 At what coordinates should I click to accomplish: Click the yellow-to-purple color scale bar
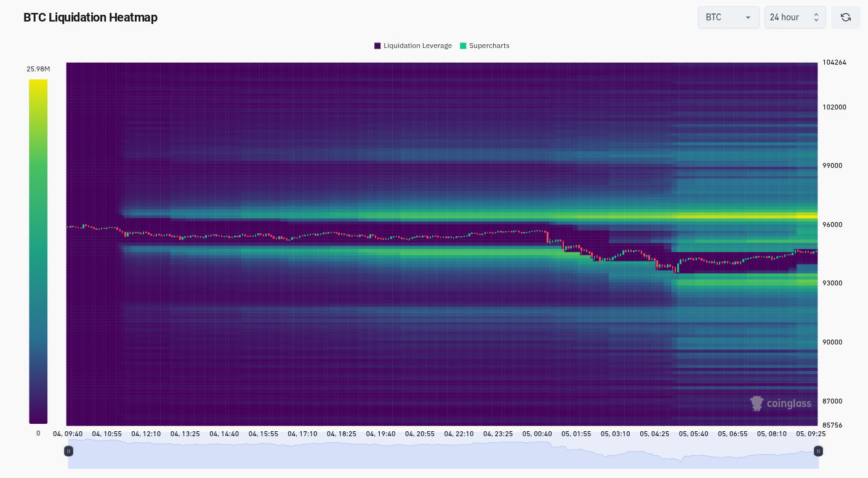tap(38, 251)
